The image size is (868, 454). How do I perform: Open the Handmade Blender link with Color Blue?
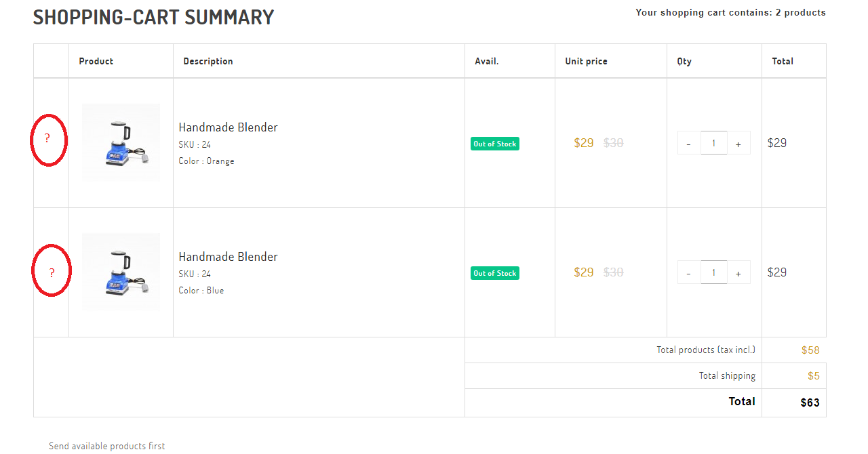tap(228, 257)
